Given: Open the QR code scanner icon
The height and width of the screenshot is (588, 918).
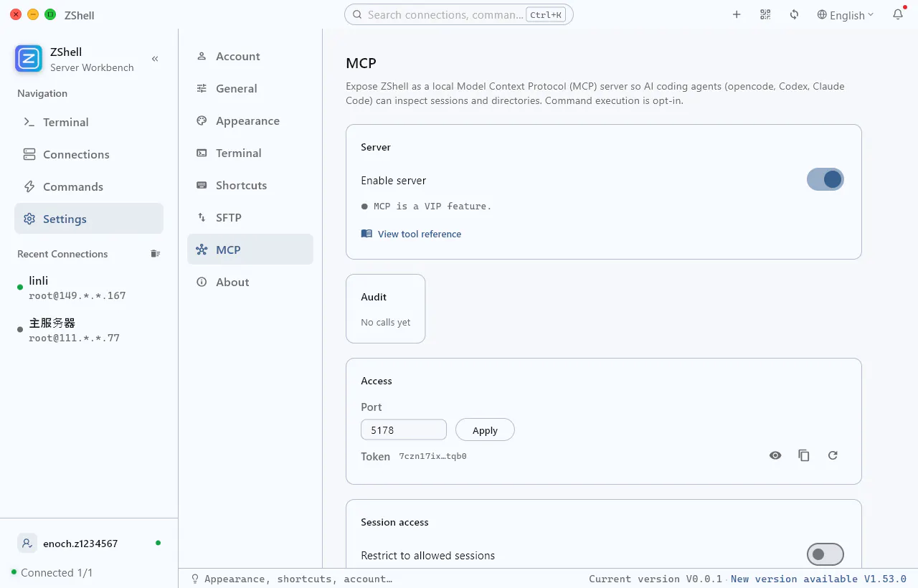Looking at the screenshot, I should 765,14.
